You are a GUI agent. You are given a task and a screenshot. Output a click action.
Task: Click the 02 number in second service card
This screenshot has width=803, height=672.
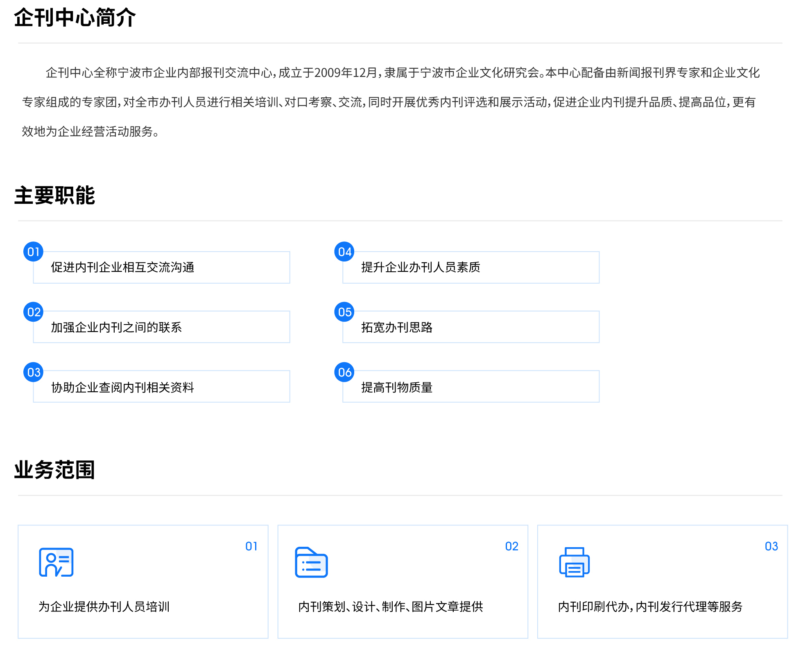[x=511, y=546]
